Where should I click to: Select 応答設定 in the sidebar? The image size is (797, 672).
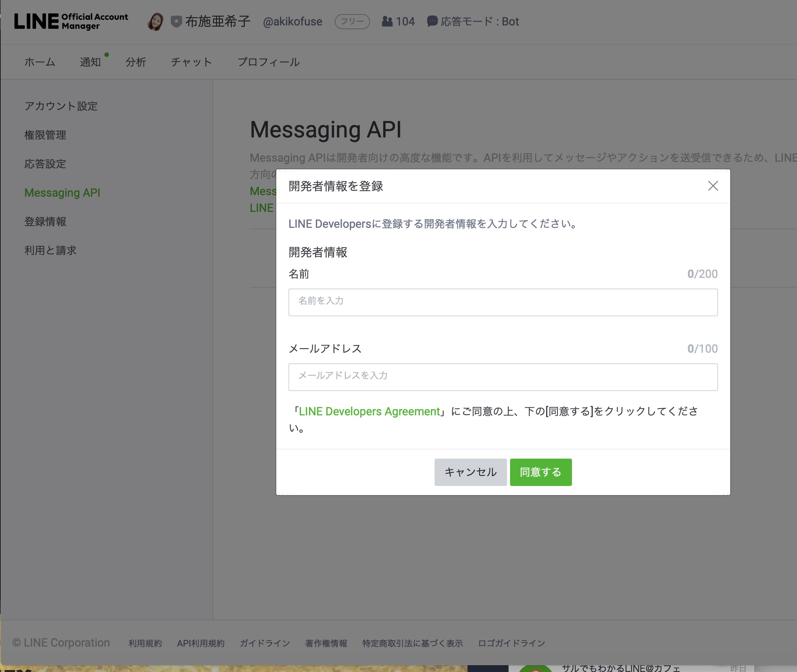coord(45,164)
